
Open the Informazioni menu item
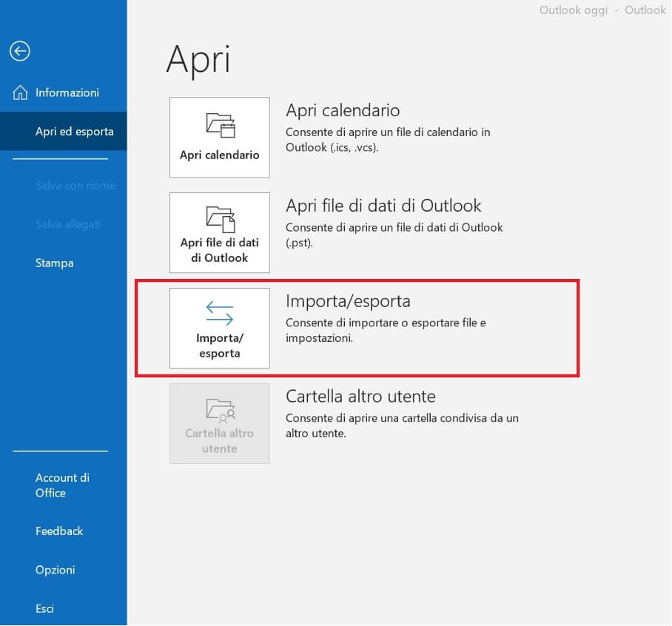point(64,92)
